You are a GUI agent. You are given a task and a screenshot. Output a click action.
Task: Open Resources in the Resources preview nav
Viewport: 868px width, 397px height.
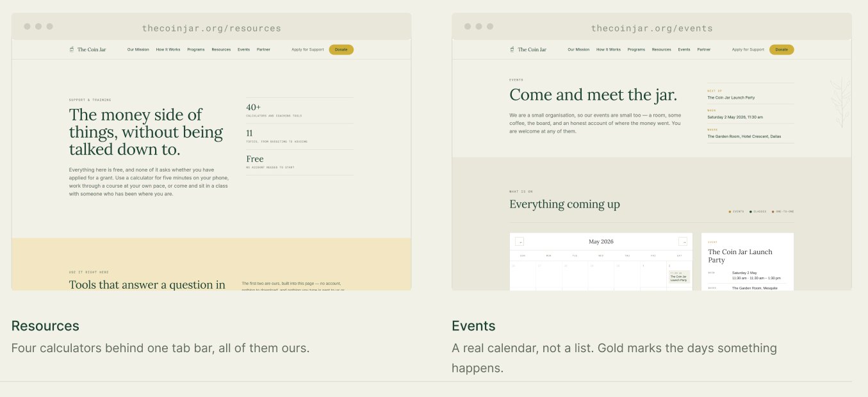coord(221,49)
